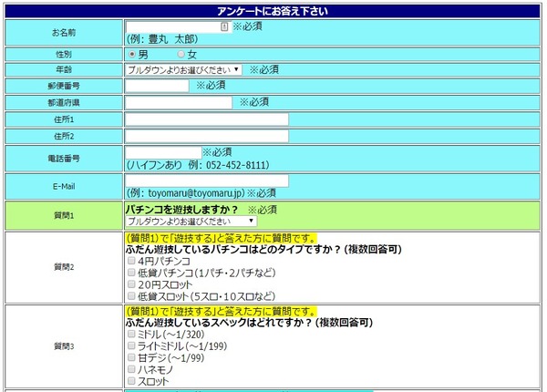This screenshot has height=392, width=547.
Task: Focus the 電話番号 input field
Action: (163, 152)
